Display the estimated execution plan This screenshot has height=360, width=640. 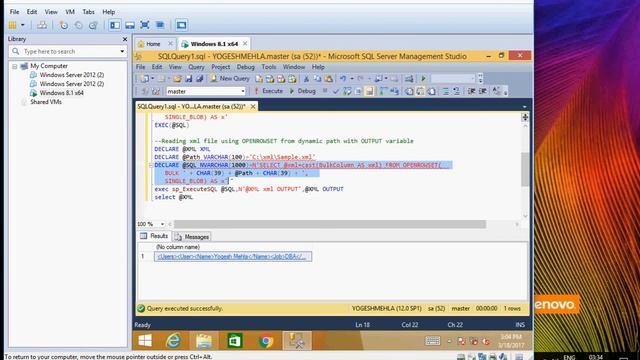pos(347,91)
